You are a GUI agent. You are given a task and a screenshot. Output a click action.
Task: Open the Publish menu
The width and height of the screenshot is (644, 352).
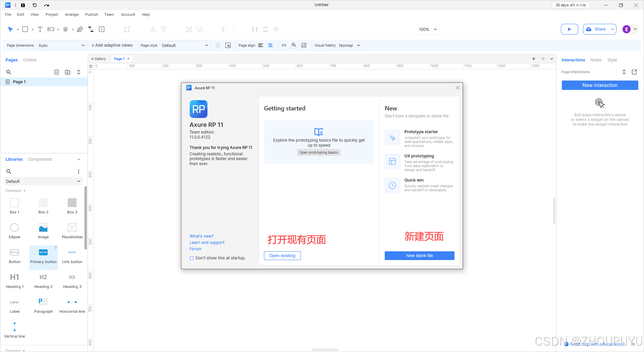92,14
